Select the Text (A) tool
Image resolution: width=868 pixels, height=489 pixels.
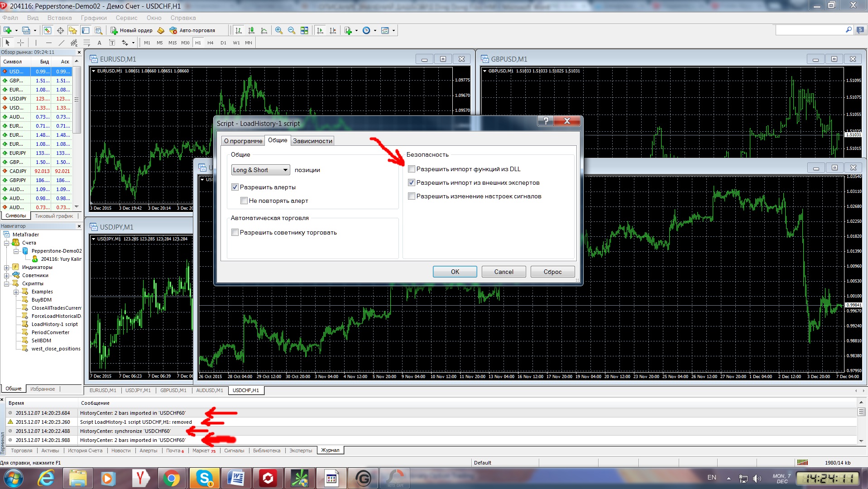tap(99, 43)
